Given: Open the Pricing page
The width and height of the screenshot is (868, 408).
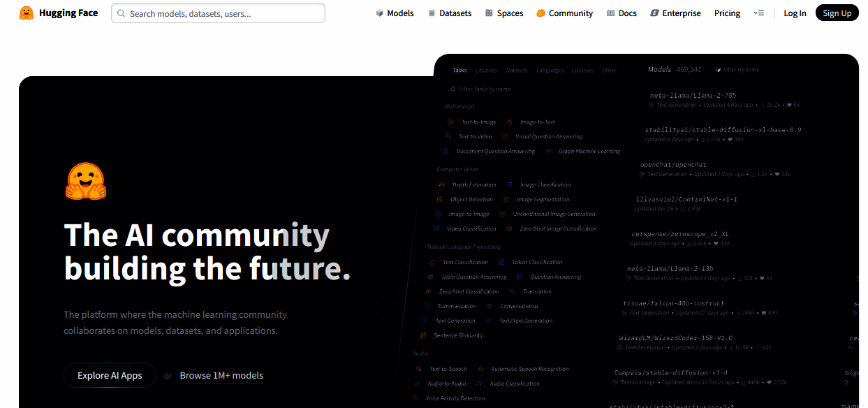Looking at the screenshot, I should pyautogui.click(x=727, y=13).
